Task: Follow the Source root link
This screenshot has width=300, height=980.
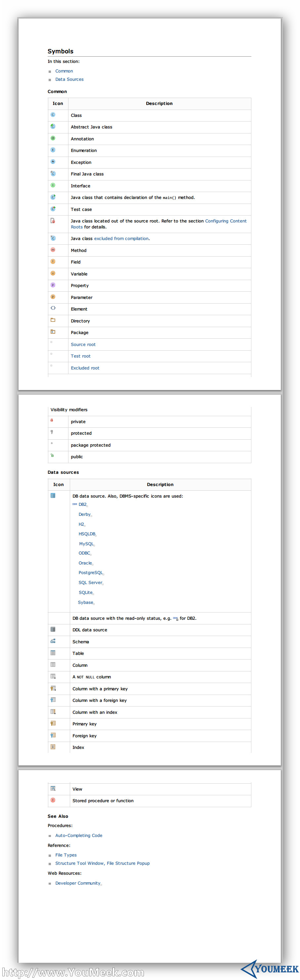Action: (x=83, y=344)
